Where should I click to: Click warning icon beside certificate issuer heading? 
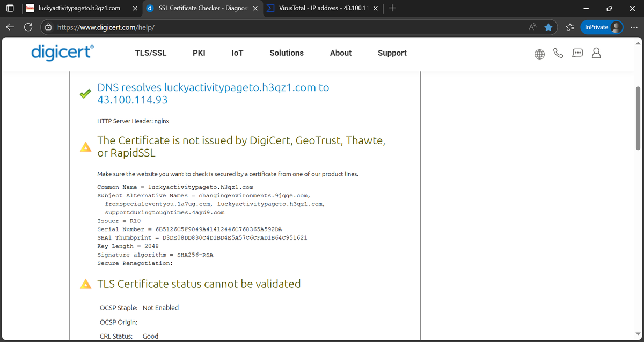click(x=85, y=147)
